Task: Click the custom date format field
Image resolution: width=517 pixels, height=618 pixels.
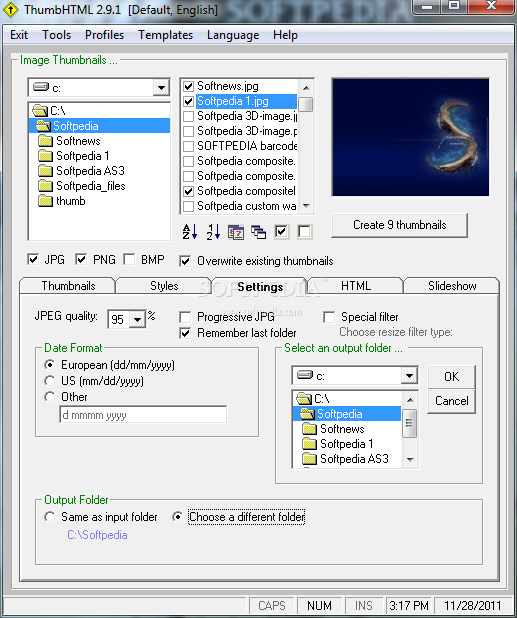Action: [x=143, y=415]
